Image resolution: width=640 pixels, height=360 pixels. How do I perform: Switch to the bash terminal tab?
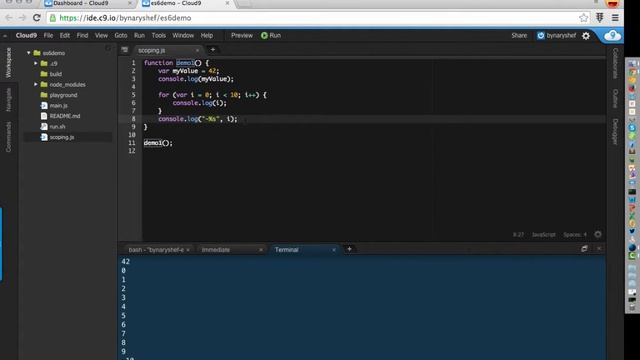coord(156,250)
